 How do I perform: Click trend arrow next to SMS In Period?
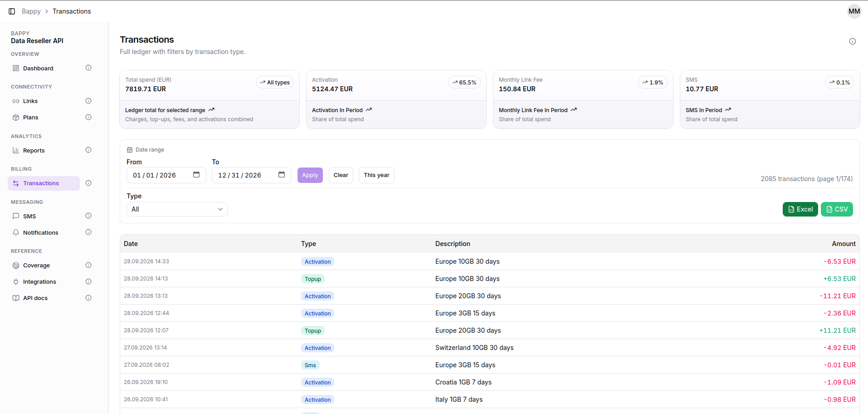728,110
